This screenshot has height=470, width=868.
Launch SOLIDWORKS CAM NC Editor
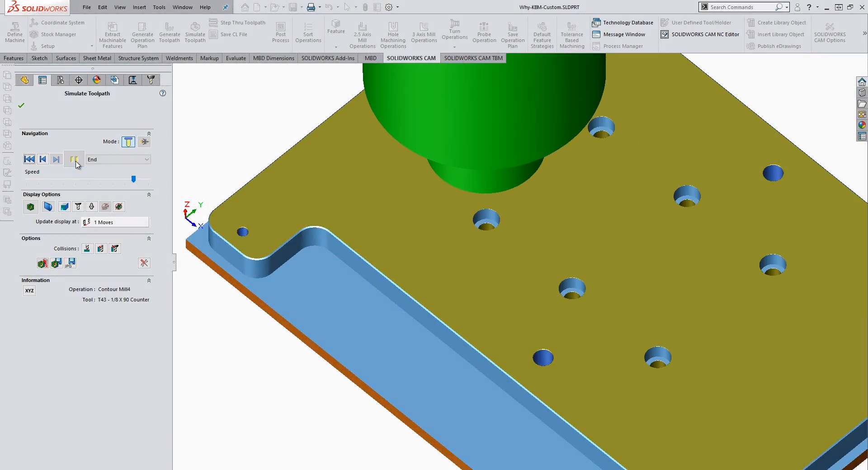[700, 34]
